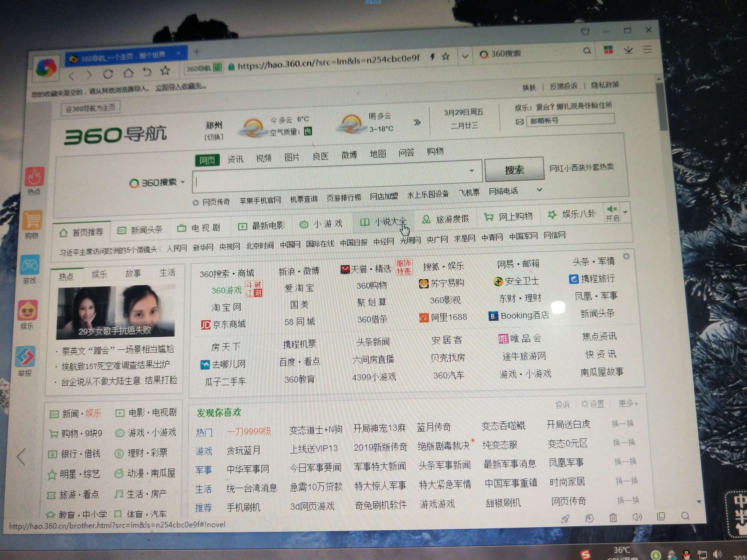Expand the address bar history dropdown

(465, 56)
